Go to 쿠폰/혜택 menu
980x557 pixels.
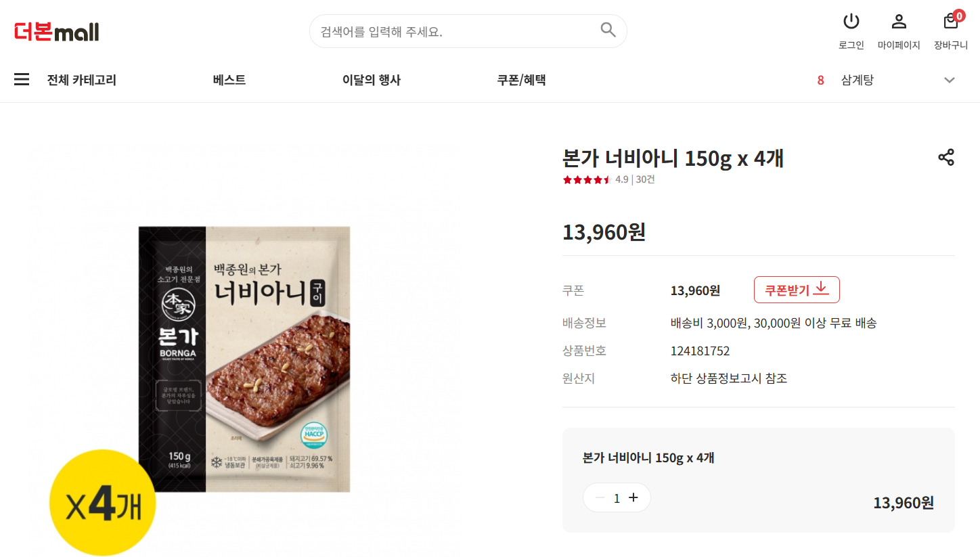click(x=521, y=80)
